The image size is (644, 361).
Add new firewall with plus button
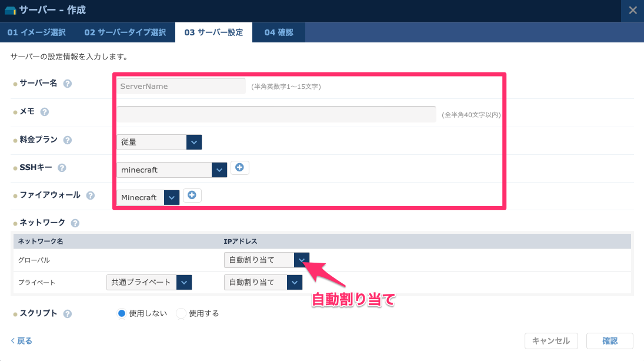coord(192,196)
